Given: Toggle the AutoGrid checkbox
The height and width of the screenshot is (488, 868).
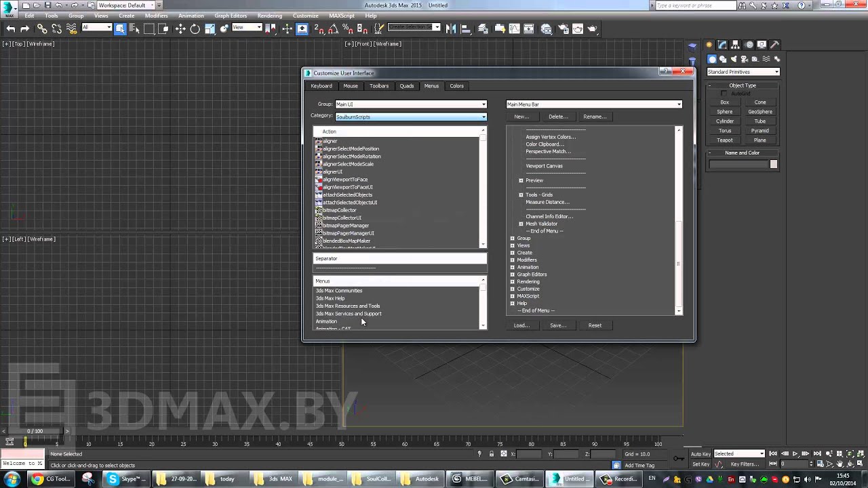Looking at the screenshot, I should (x=725, y=94).
